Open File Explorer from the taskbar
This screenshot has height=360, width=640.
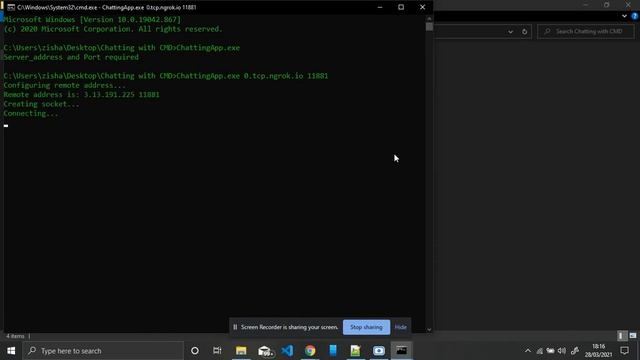click(241, 351)
